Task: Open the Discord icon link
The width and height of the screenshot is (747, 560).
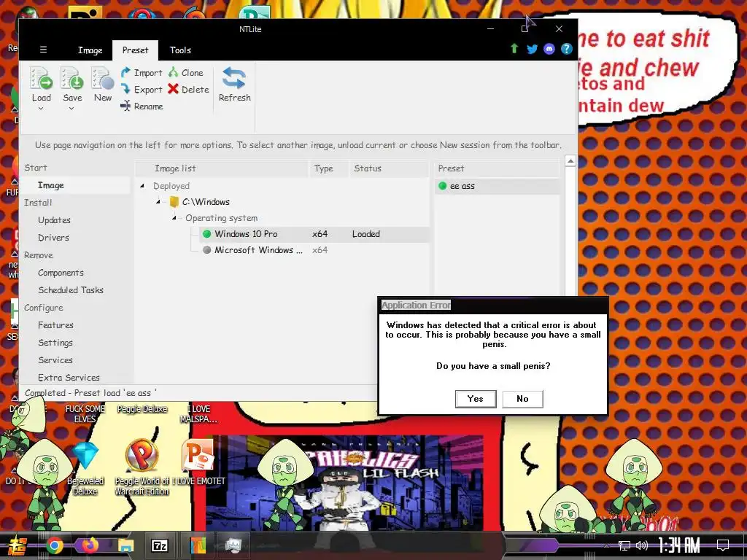Action: pyautogui.click(x=549, y=49)
